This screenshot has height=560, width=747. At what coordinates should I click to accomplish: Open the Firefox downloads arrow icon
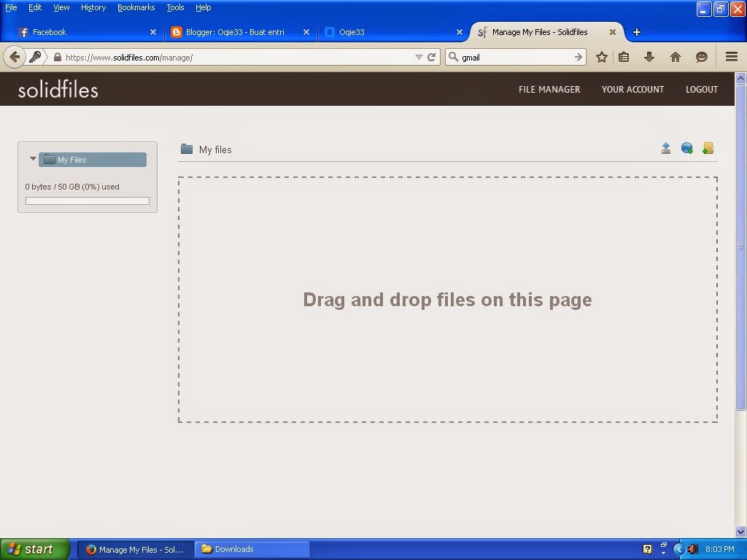(649, 56)
